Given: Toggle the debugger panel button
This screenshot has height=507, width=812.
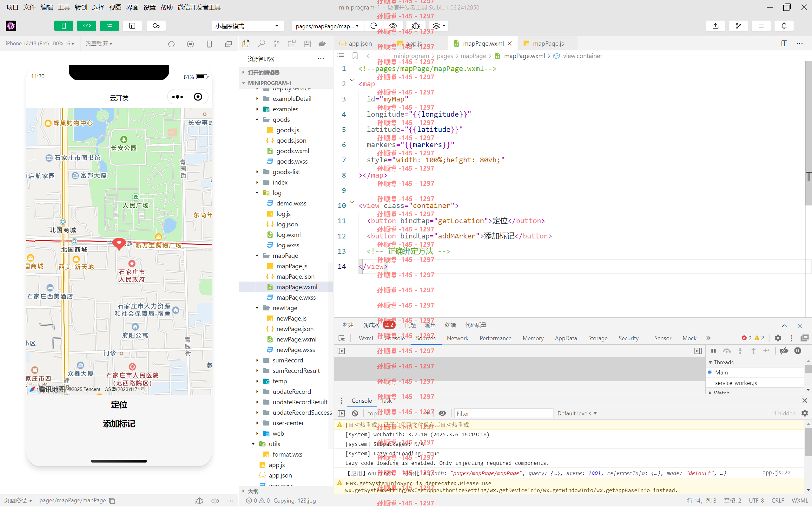Looking at the screenshot, I should (109, 26).
